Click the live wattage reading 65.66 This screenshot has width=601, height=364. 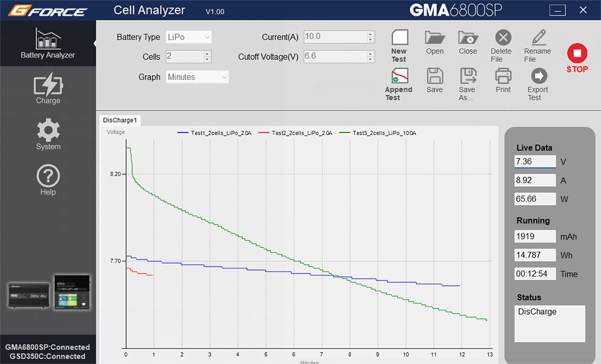[x=535, y=199]
